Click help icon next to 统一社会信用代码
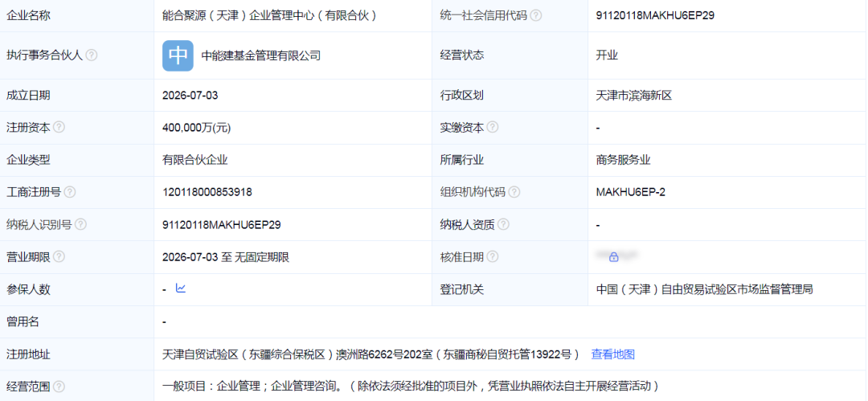Screen dimensions: 868x401 (x=535, y=15)
